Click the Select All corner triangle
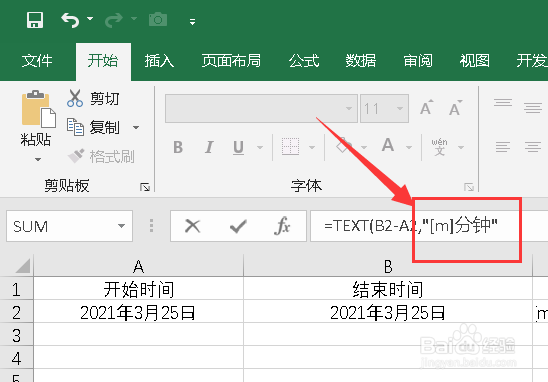The height and width of the screenshot is (382, 548). [23, 266]
